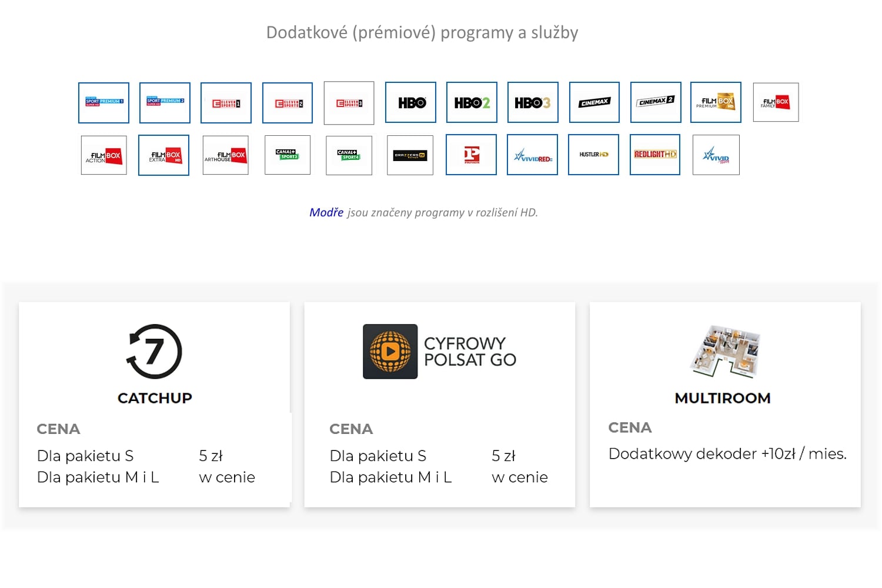Click '5 zł' price in Catchup card
Screen dimensions: 882x588
click(211, 456)
